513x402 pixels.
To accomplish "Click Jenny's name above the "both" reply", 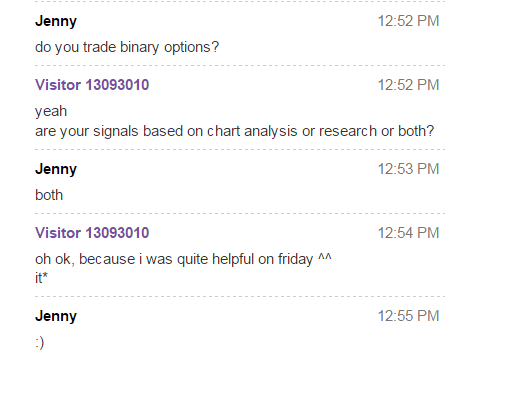I will tap(56, 170).
